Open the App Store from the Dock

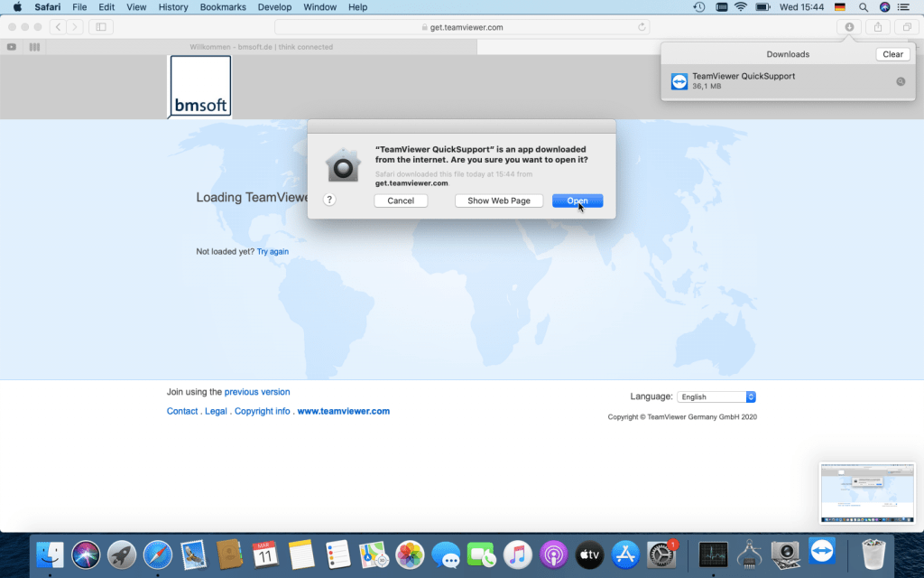[x=625, y=555]
